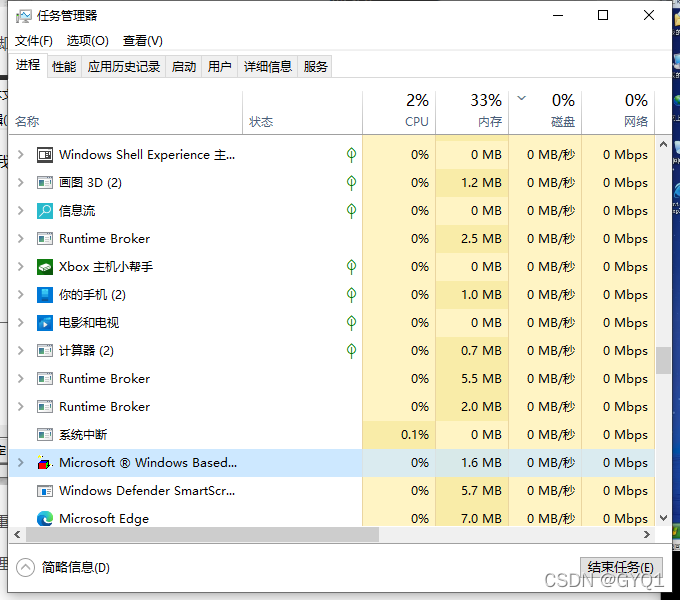Click the Xbox 主机小帮手 icon
The height and width of the screenshot is (600, 680).
(45, 267)
